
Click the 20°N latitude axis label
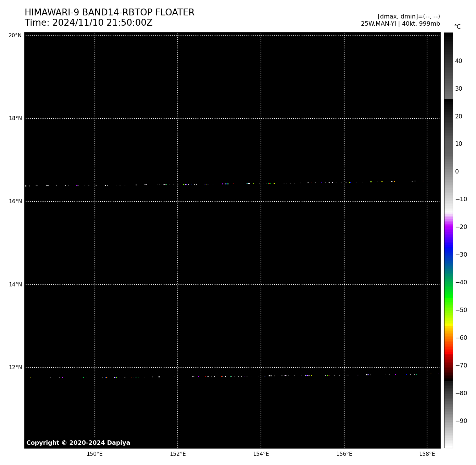[x=15, y=36]
